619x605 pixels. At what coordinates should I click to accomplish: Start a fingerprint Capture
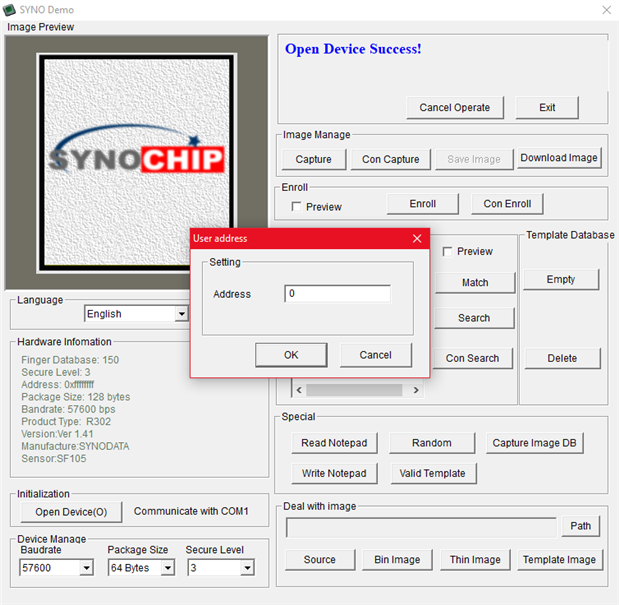coord(313,159)
